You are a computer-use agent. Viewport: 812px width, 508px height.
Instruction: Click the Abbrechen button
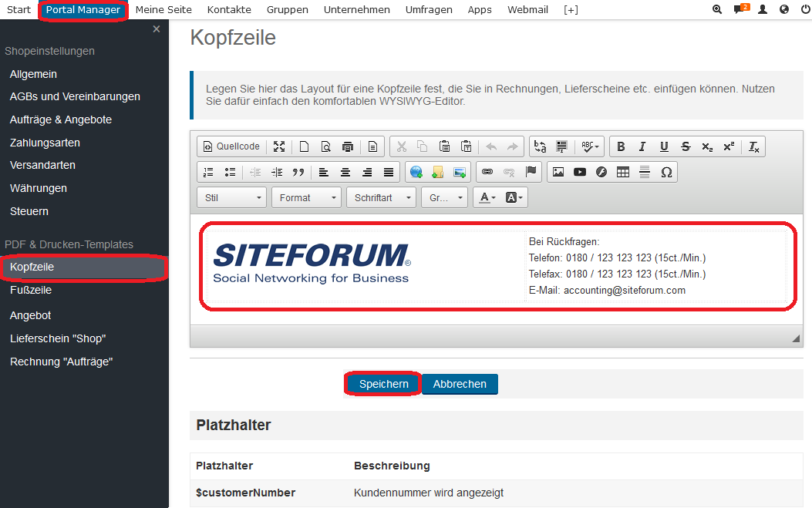pos(460,384)
